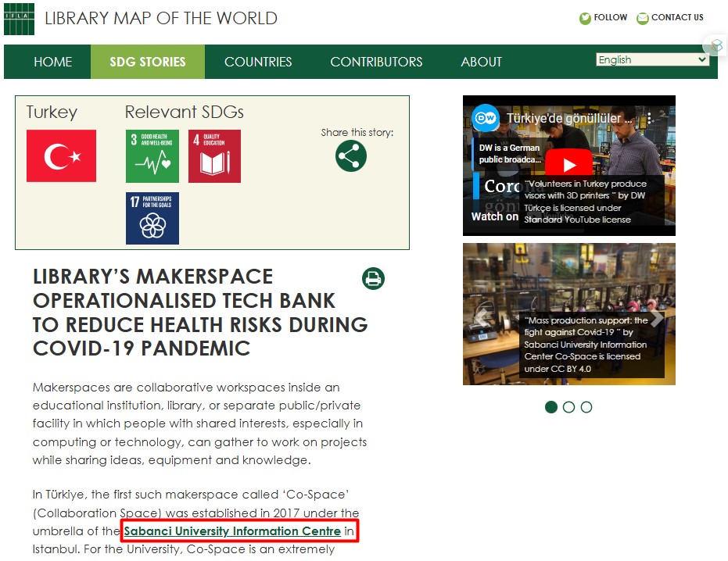Open the English language dropdown
This screenshot has width=728, height=561.
click(652, 60)
